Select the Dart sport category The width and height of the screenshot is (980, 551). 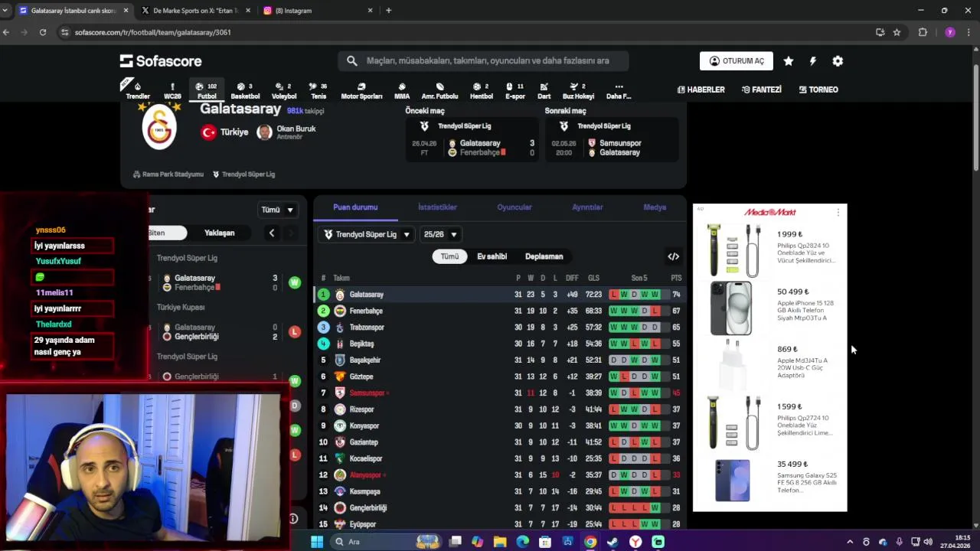(544, 90)
